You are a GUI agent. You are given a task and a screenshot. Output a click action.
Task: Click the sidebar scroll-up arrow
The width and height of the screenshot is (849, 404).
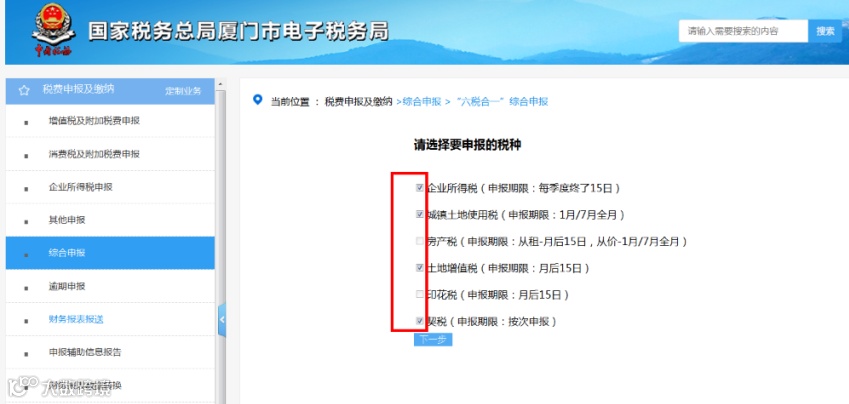click(x=220, y=84)
